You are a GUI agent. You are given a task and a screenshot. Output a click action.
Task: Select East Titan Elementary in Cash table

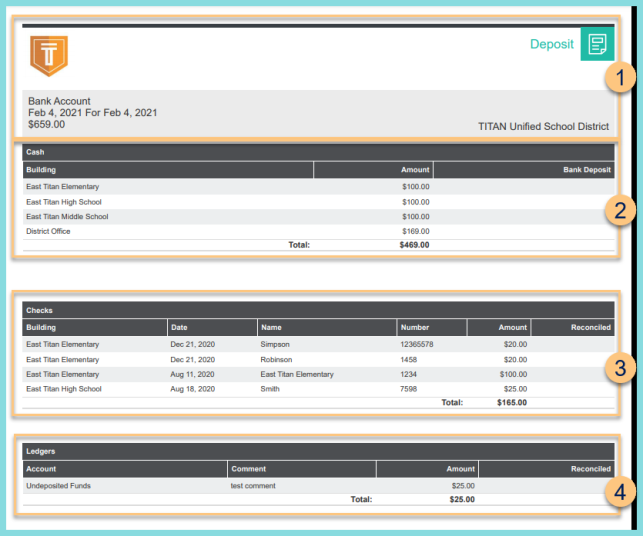63,187
